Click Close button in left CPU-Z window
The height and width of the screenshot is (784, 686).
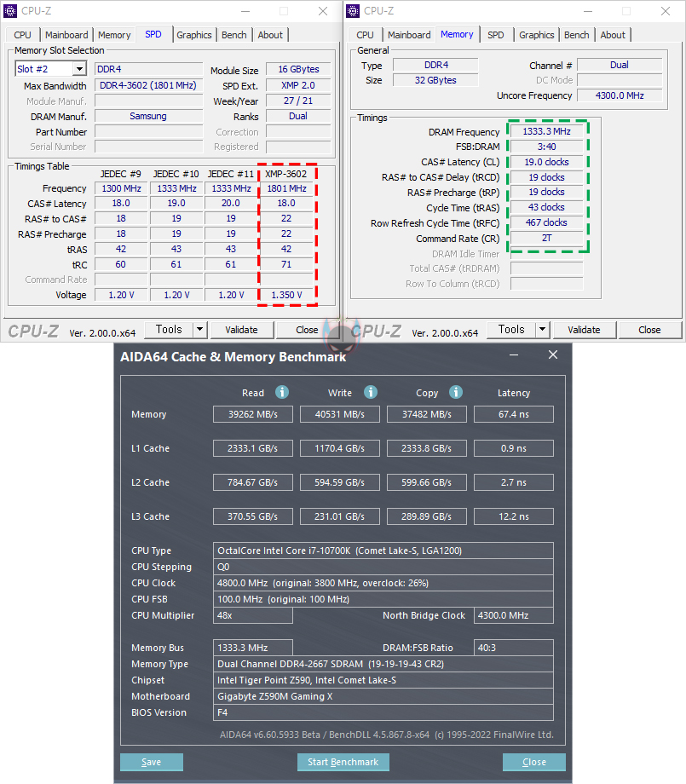[x=307, y=330]
